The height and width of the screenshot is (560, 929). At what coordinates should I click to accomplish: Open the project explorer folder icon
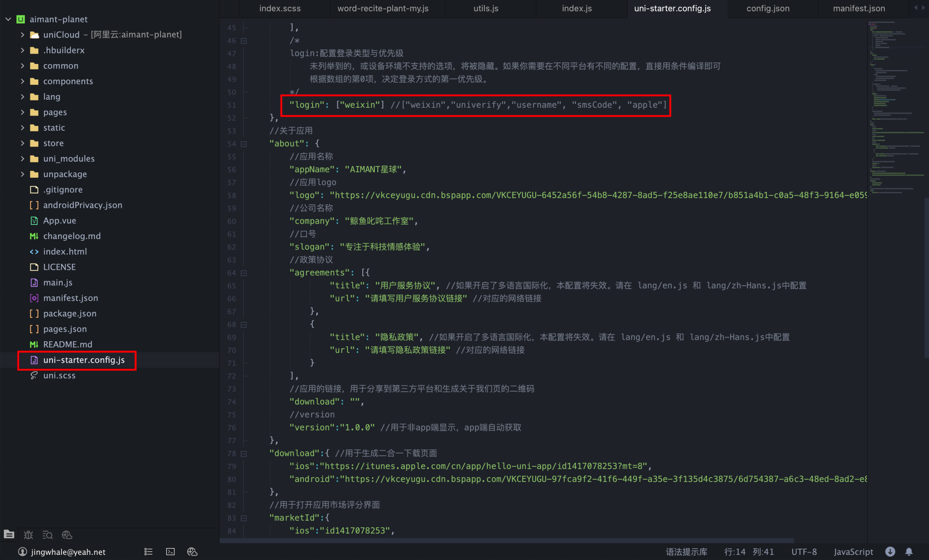coord(9,534)
